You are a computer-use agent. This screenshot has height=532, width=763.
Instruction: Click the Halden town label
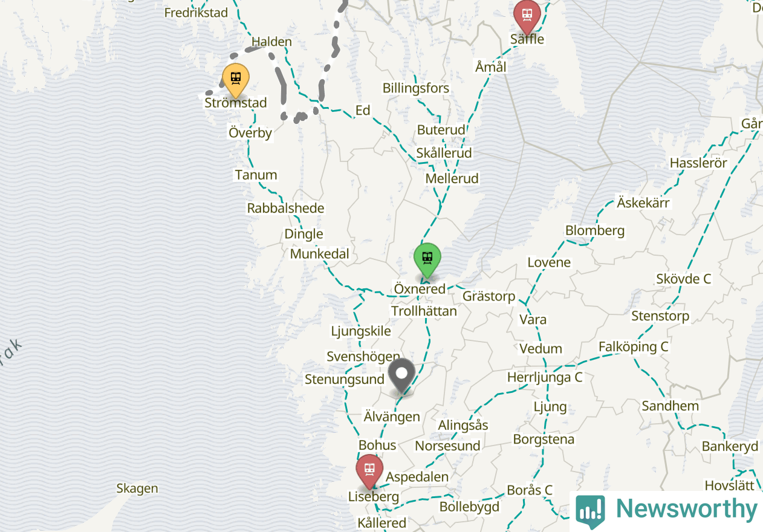271,42
